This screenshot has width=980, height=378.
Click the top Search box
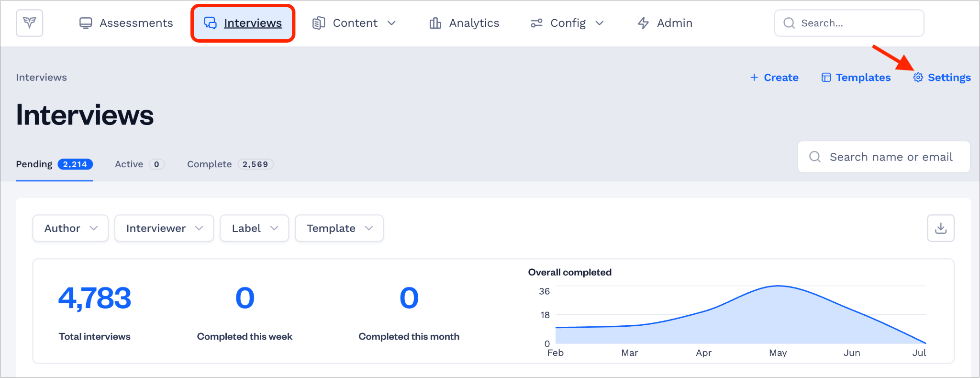pyautogui.click(x=849, y=23)
